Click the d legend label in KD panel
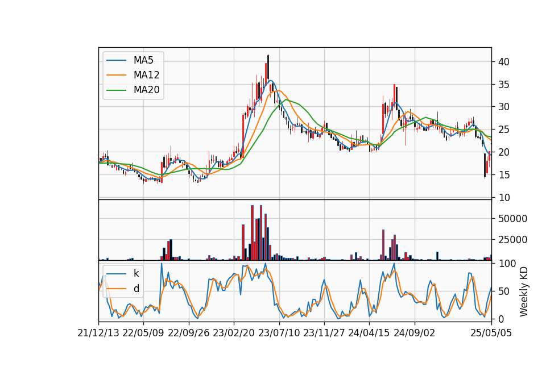The height and width of the screenshot is (392, 546). coord(136,289)
